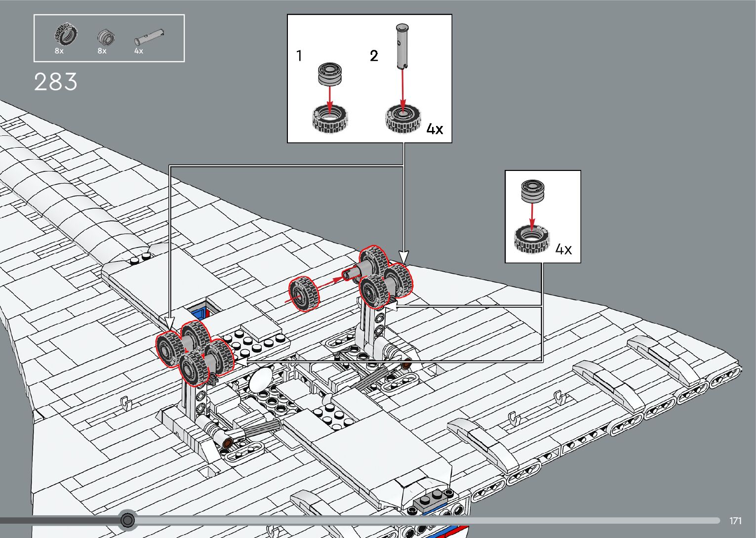Click the step number 283
Screen dimensions: 756x538
point(56,82)
